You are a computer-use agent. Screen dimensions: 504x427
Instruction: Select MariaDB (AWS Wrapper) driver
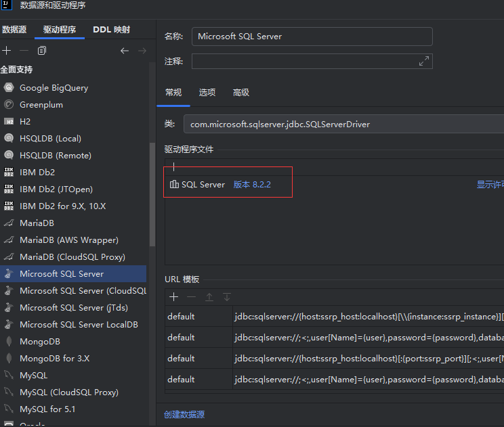pyautogui.click(x=73, y=240)
